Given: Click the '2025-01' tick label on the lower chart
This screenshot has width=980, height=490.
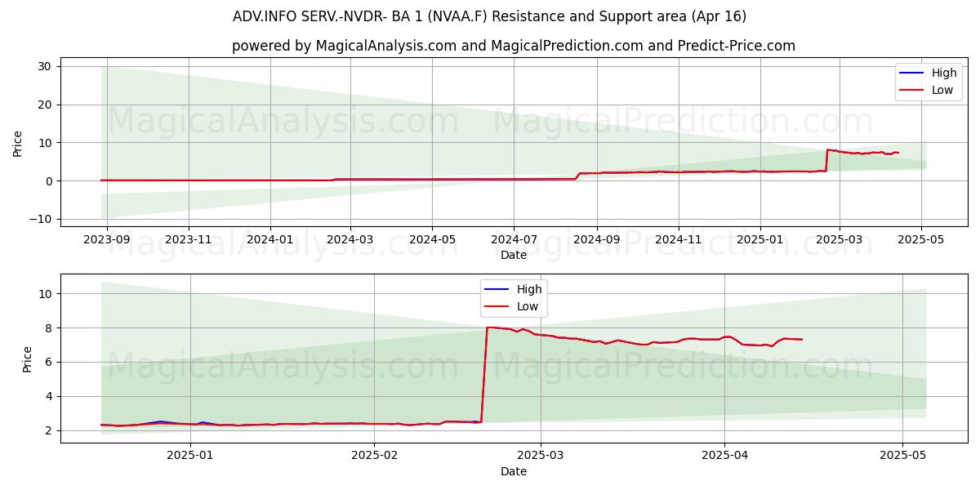Looking at the screenshot, I should pos(190,456).
